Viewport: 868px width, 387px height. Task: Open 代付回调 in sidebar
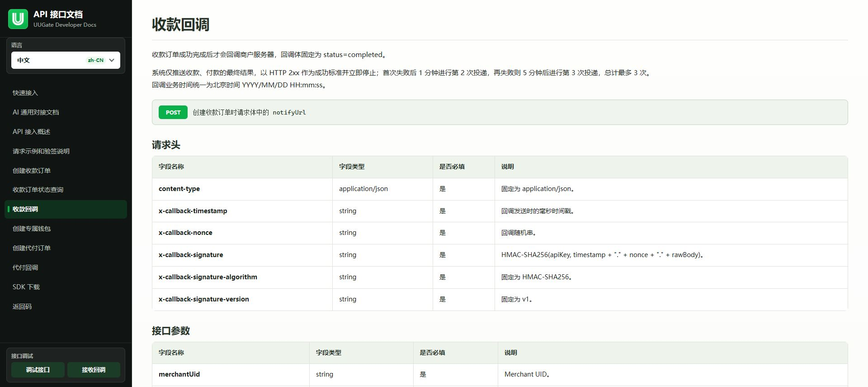tap(66, 268)
